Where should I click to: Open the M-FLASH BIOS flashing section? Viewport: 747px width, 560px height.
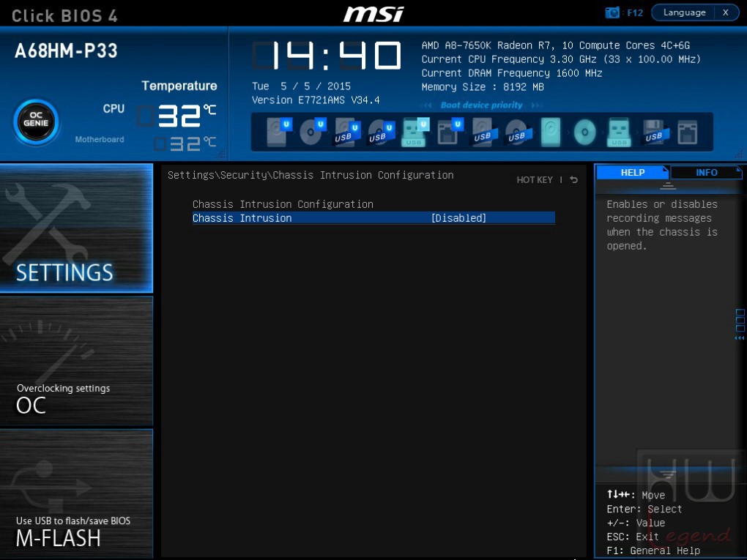pos(76,493)
